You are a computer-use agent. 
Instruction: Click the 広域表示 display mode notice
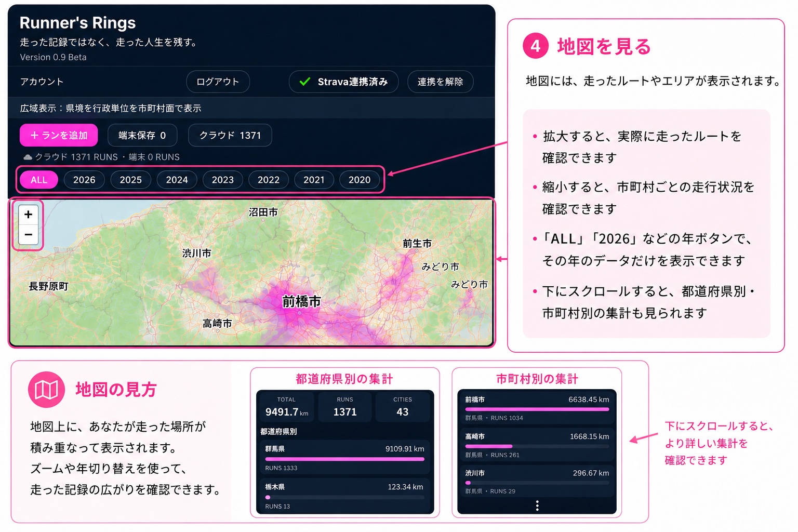(x=251, y=108)
